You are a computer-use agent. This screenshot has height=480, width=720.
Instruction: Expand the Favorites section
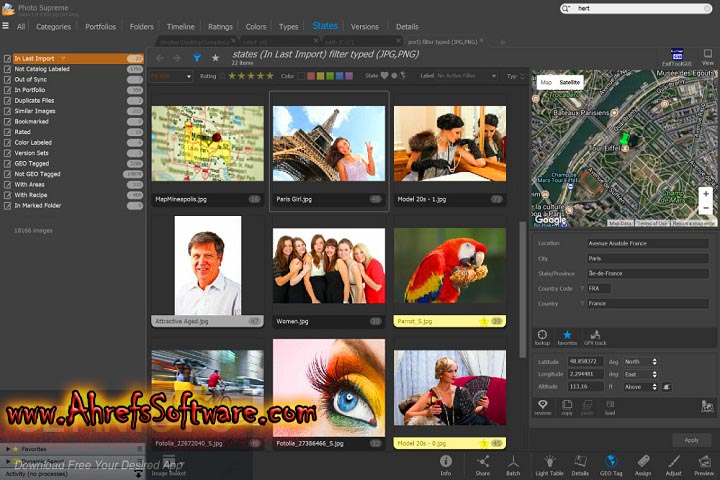8,449
